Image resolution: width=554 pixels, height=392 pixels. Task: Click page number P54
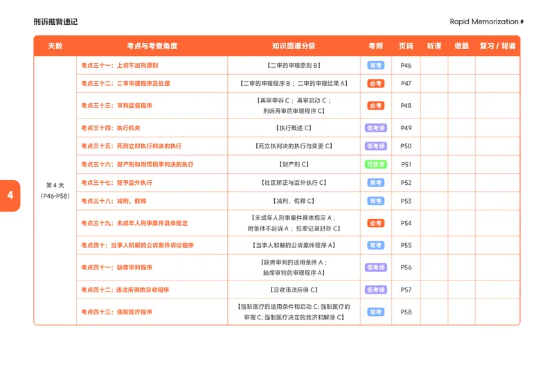pos(406,224)
